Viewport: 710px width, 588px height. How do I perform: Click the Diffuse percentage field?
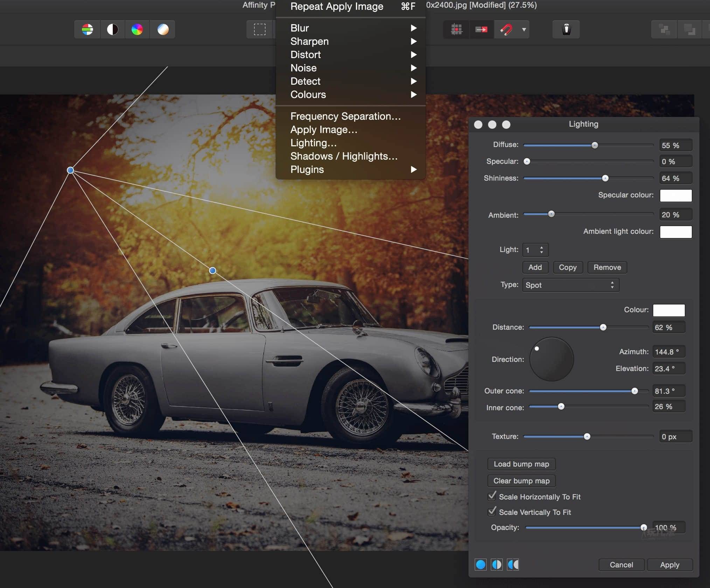(x=676, y=145)
